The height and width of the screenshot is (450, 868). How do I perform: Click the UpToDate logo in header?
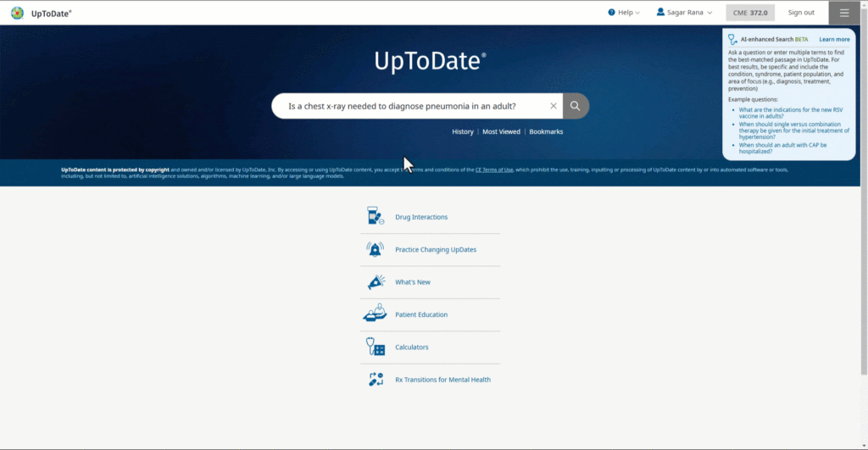tap(42, 13)
